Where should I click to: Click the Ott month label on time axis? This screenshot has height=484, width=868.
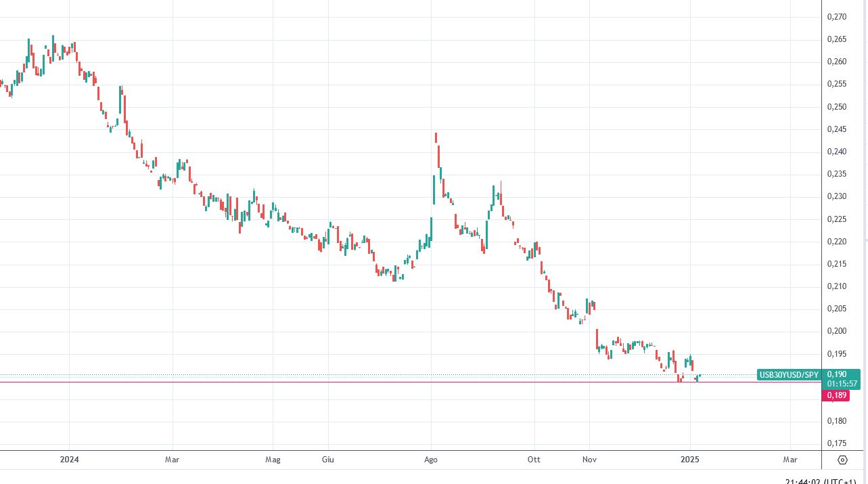tap(534, 460)
